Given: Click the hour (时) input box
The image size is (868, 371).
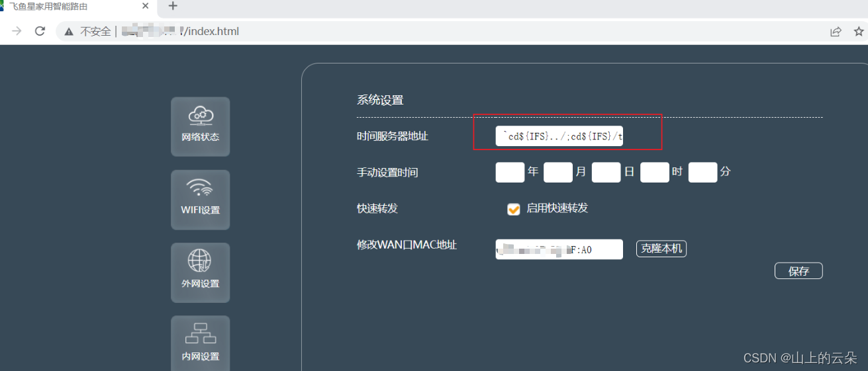Looking at the screenshot, I should pos(655,173).
